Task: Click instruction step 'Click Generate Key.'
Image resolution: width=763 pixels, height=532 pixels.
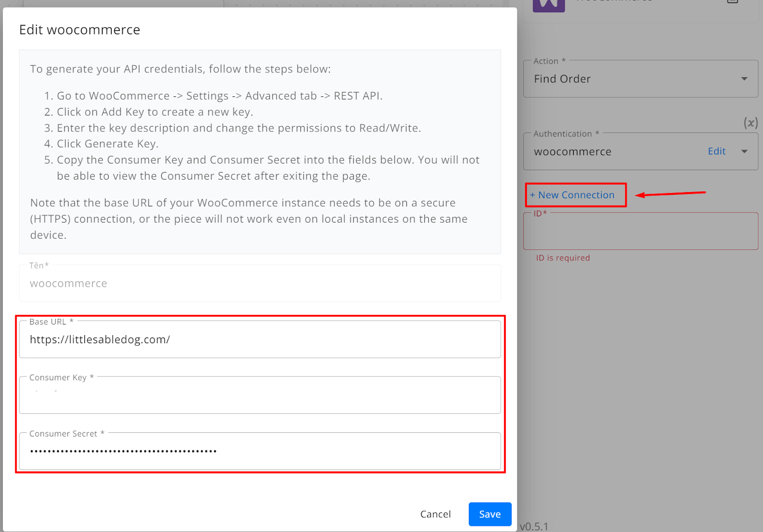Action: pyautogui.click(x=107, y=144)
